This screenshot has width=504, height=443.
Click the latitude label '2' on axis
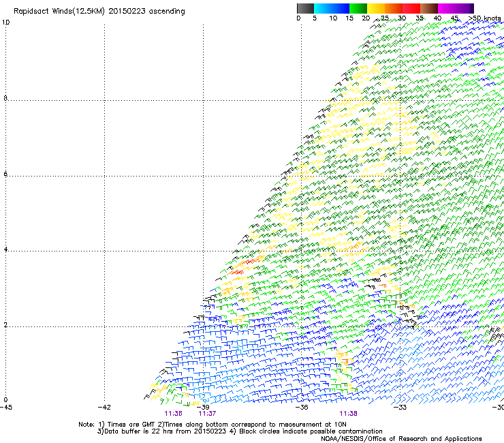[x=5, y=325]
